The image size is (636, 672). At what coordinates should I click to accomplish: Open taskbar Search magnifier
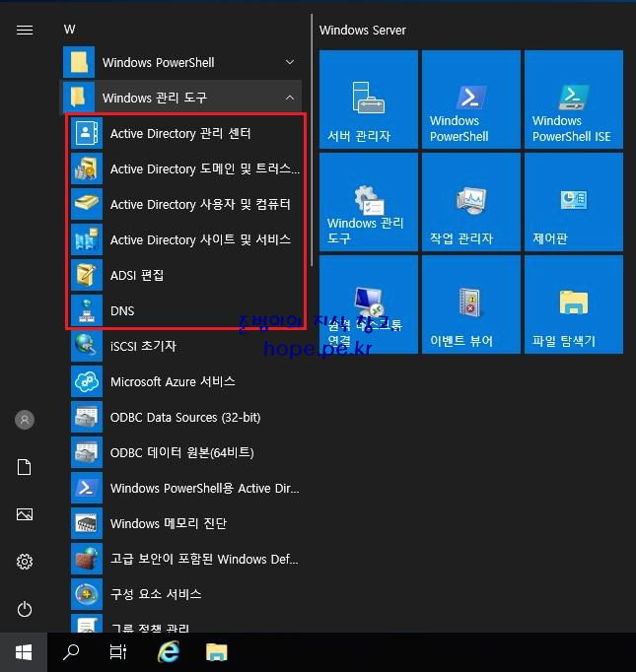tap(71, 652)
